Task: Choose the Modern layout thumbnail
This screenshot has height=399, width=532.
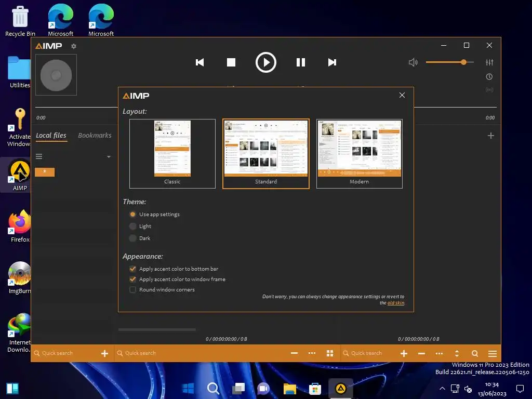Action: [x=360, y=154]
